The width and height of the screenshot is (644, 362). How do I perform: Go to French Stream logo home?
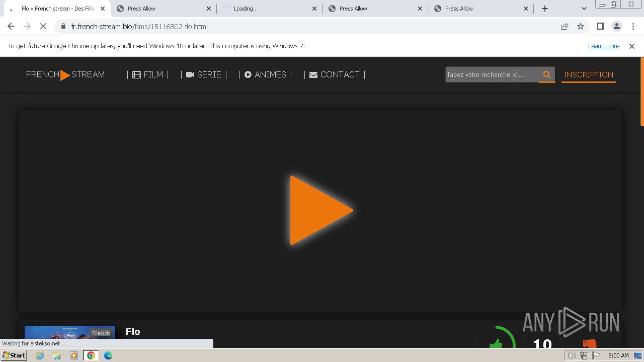pyautogui.click(x=65, y=74)
